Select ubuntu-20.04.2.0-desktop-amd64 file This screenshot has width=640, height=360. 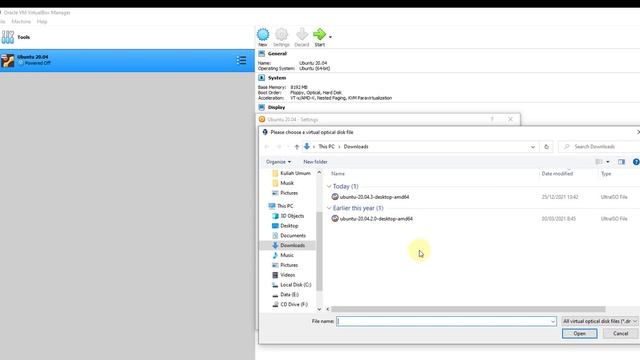click(372, 219)
